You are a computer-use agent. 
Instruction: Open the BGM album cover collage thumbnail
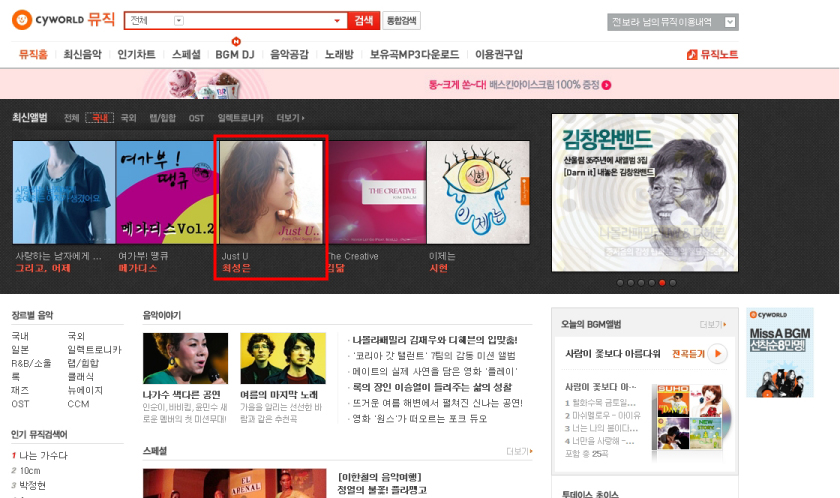[x=690, y=418]
